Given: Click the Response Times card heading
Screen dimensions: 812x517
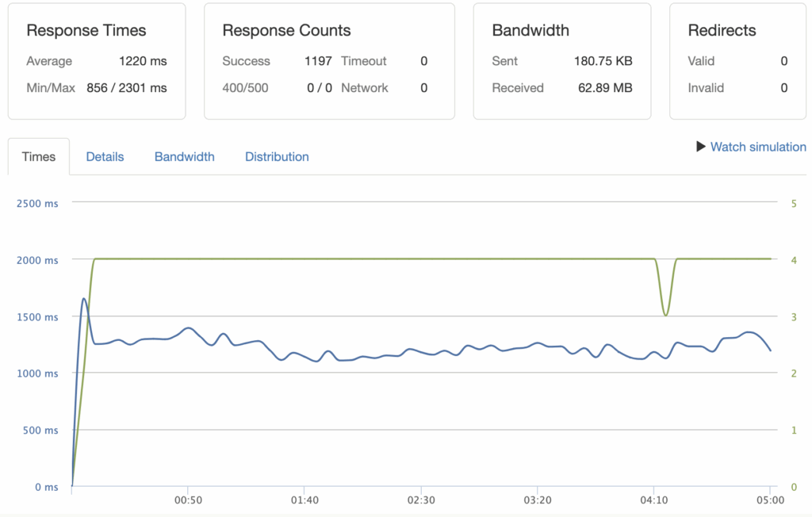Looking at the screenshot, I should (x=86, y=31).
